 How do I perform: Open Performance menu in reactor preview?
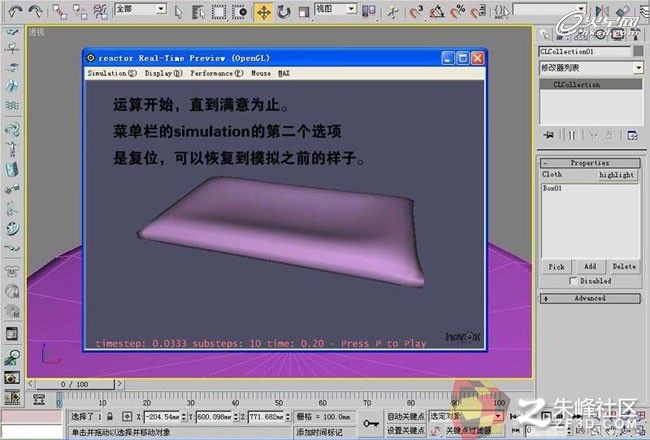point(216,73)
